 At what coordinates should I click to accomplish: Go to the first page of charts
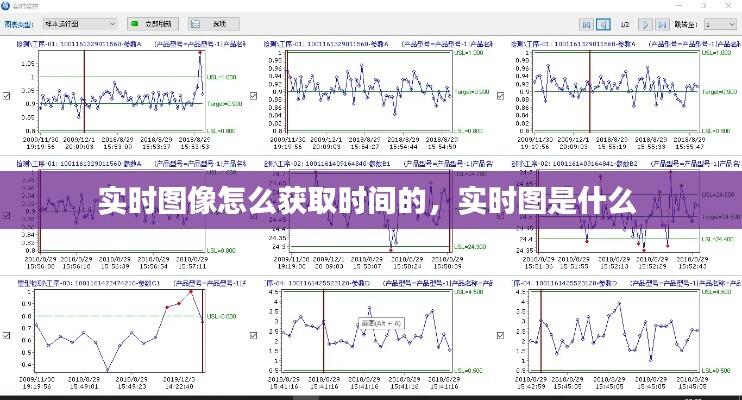click(587, 23)
